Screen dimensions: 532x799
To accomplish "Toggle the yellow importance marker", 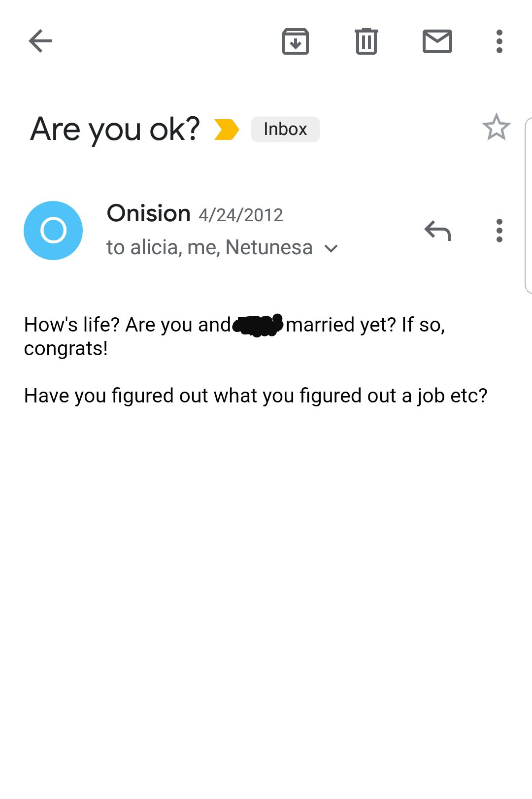I will 227,130.
